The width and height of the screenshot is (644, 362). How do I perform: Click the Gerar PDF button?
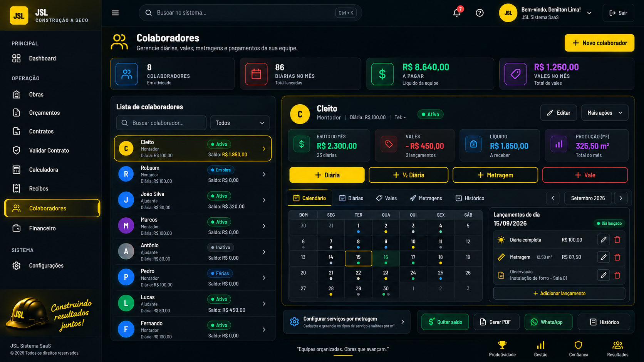[496, 322]
